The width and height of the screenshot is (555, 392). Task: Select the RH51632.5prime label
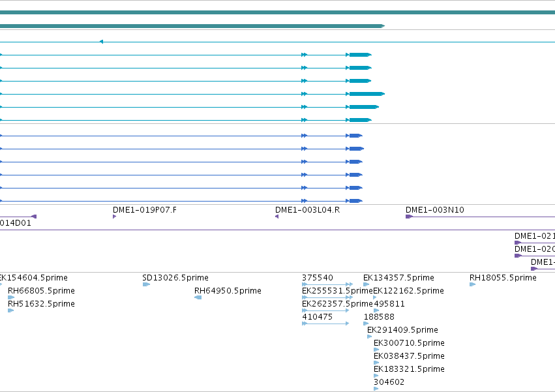41,304
